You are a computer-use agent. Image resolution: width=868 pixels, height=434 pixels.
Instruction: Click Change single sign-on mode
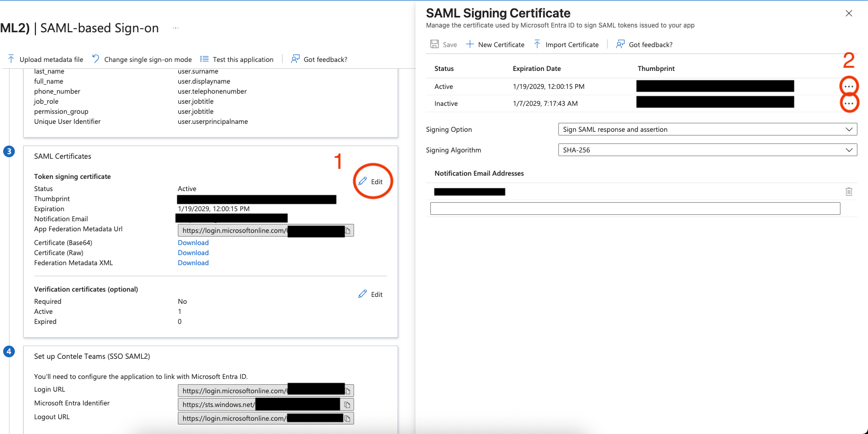[142, 59]
